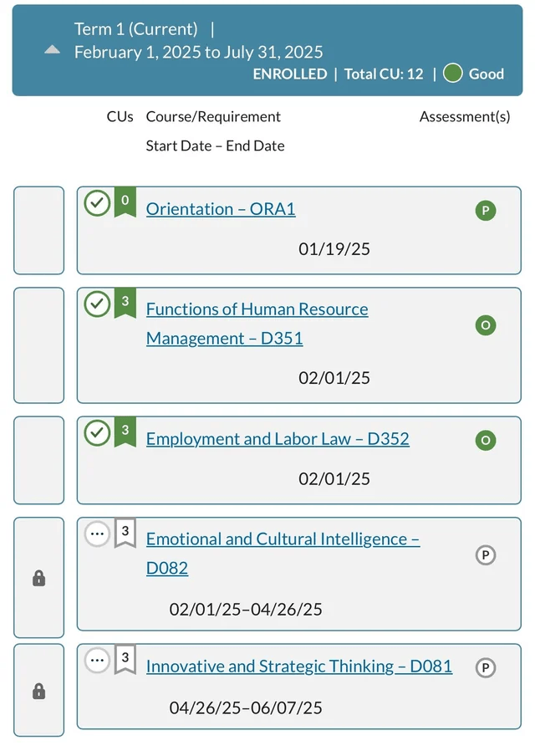Image resolution: width=535 pixels, height=756 pixels.
Task: Click the P assessment icon on Orientation
Action: pos(486,211)
